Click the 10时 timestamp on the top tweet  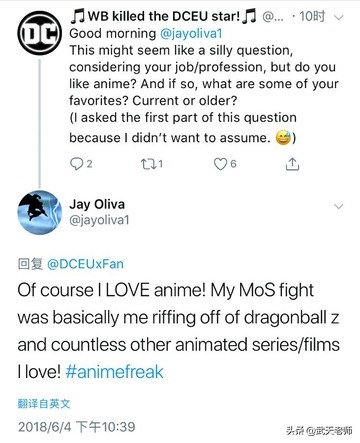coord(312,16)
